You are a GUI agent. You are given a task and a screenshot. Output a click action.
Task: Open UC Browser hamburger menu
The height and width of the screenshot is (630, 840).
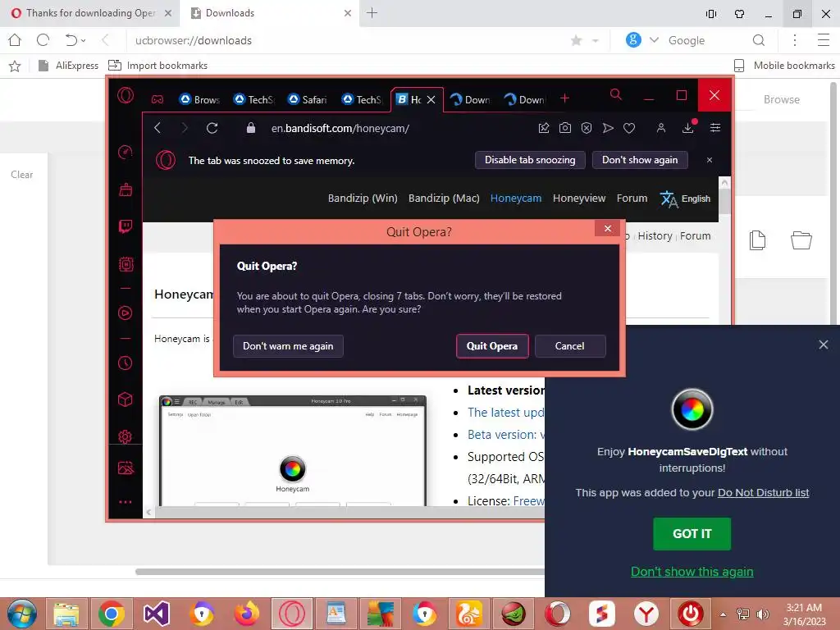pyautogui.click(x=824, y=40)
